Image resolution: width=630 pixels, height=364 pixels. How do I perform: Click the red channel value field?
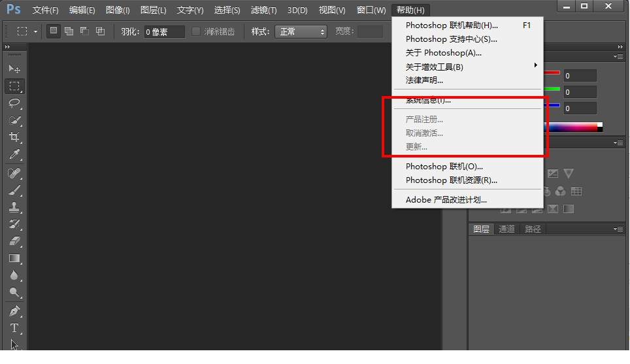pyautogui.click(x=580, y=76)
